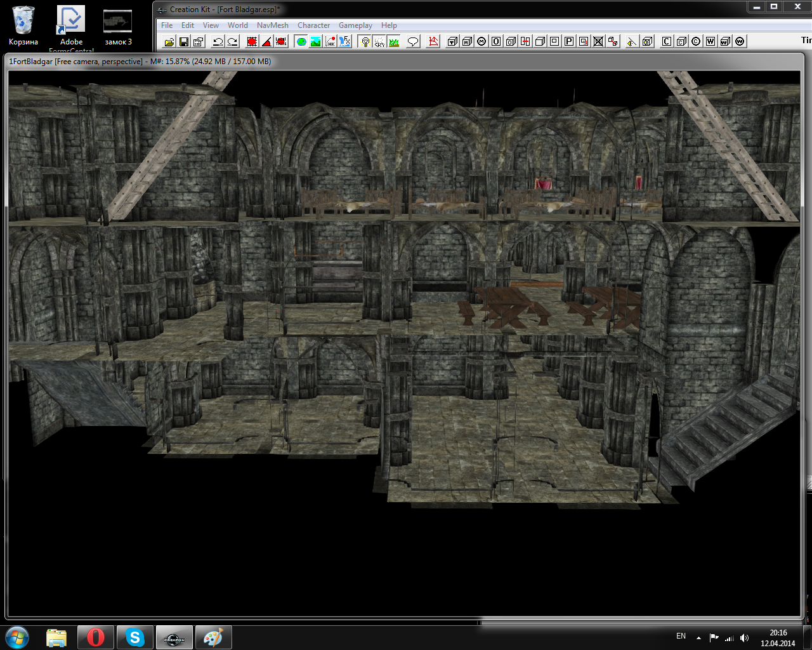Click the circle icon labeled W
This screenshot has width=812, height=650.
(x=740, y=41)
